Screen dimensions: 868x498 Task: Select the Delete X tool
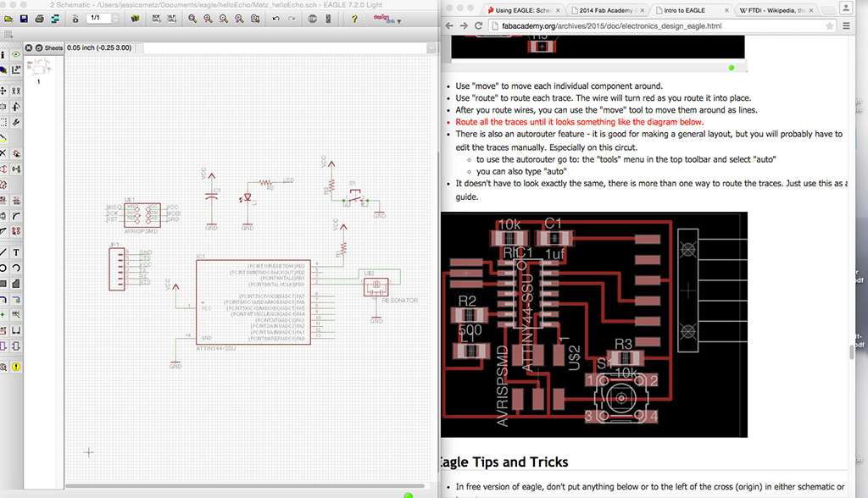click(3, 153)
